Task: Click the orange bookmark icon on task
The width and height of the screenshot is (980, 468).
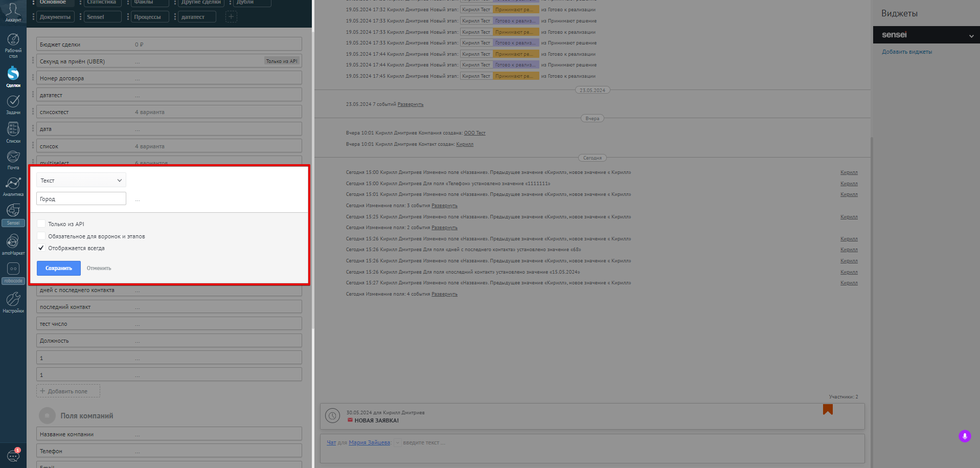Action: [x=828, y=409]
